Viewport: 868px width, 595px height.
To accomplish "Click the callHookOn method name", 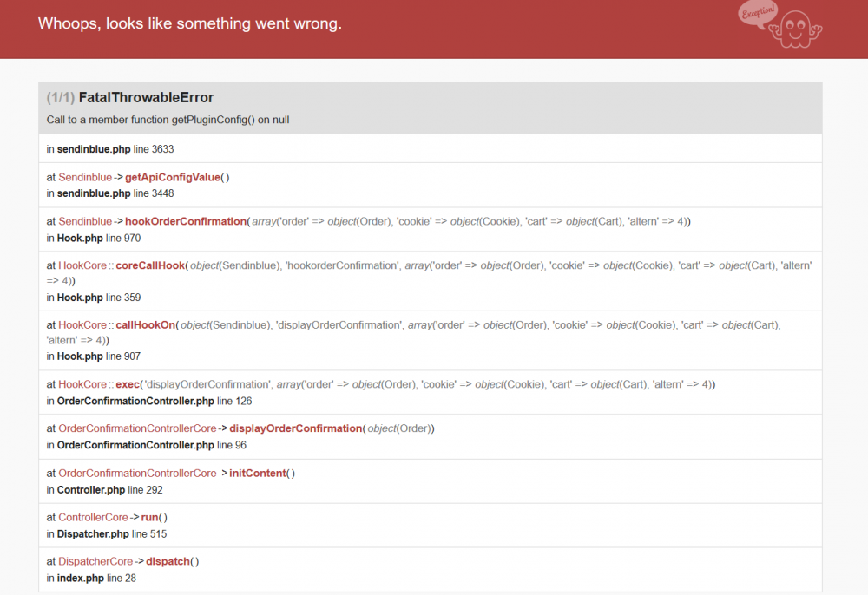I will [146, 325].
